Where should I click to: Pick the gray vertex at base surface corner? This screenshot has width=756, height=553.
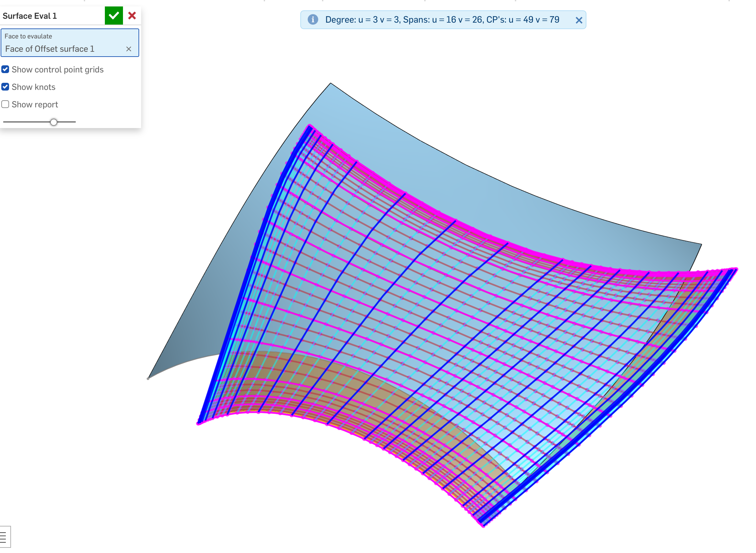[x=148, y=379]
